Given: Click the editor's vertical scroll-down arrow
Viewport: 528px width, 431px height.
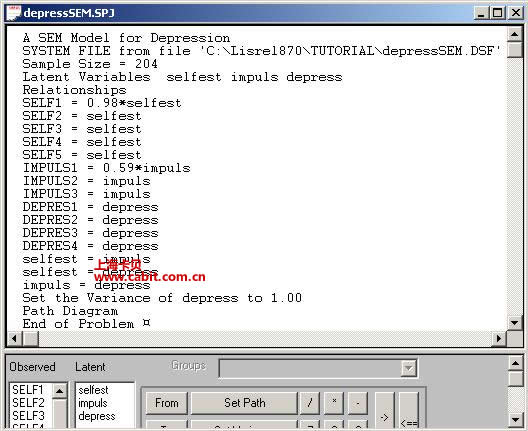Looking at the screenshot, I should [x=515, y=323].
